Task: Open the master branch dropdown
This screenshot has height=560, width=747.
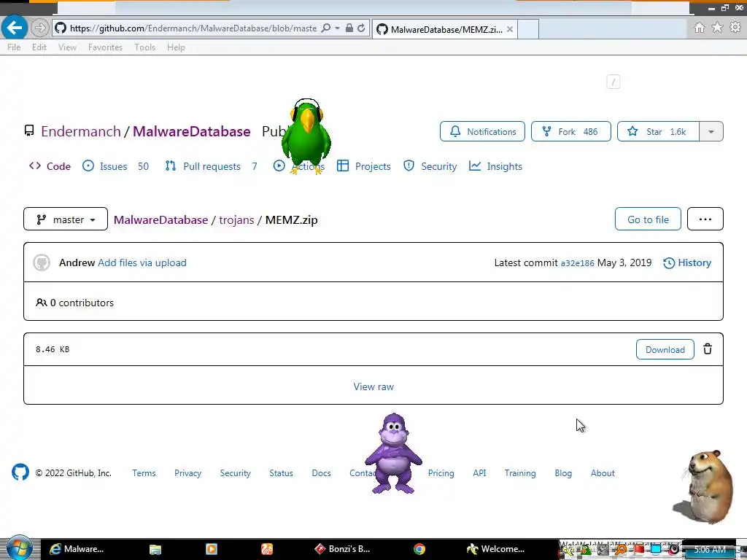Action: pos(66,219)
